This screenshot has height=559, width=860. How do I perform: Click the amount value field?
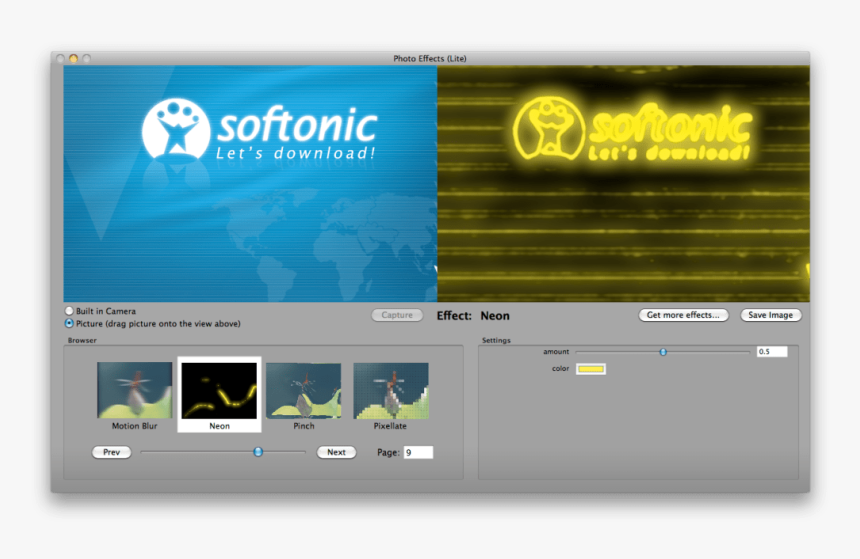772,352
